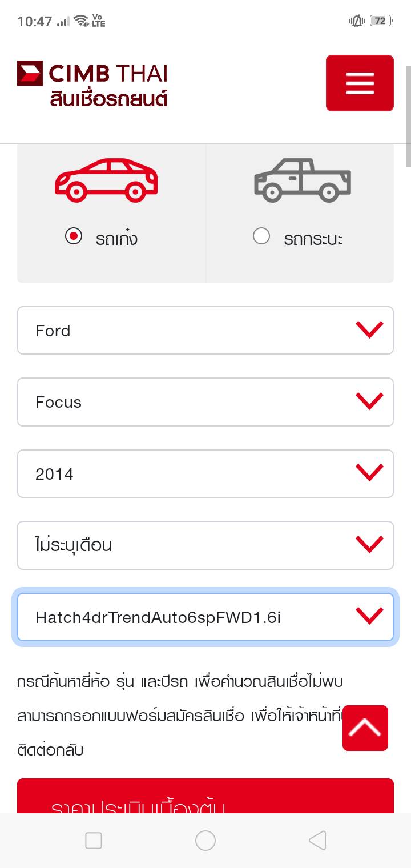The image size is (411, 868).
Task: Click the page scrollbar on right edge
Action: coord(408,114)
